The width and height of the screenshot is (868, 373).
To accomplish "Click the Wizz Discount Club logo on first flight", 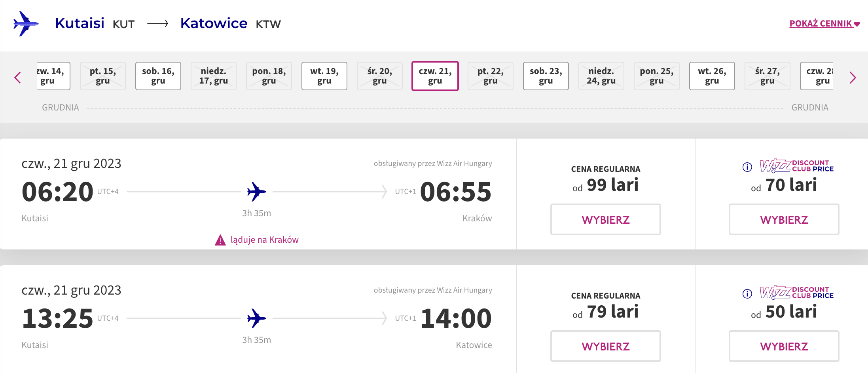I will [x=796, y=166].
